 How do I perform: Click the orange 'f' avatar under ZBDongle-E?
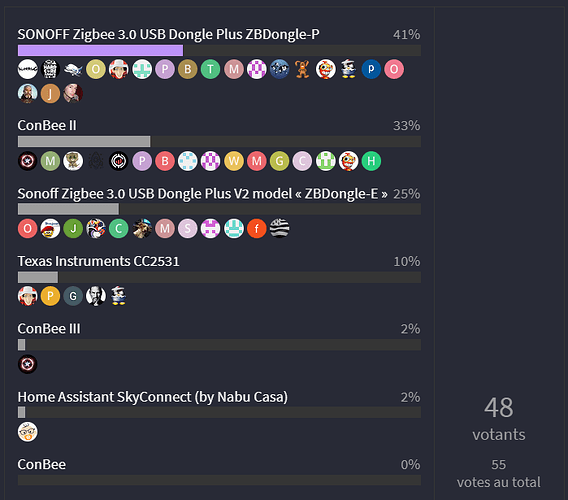click(256, 229)
